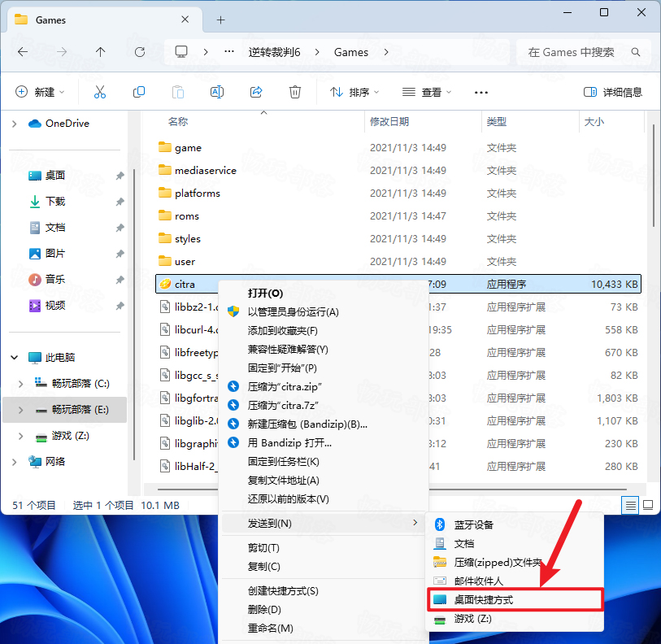Image resolution: width=661 pixels, height=644 pixels.
Task: Show hidden path with the breadcrumb ellipsis
Action: pyautogui.click(x=229, y=52)
